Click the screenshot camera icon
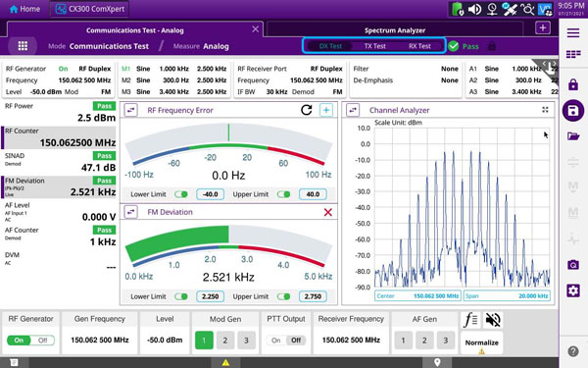 click(x=573, y=265)
